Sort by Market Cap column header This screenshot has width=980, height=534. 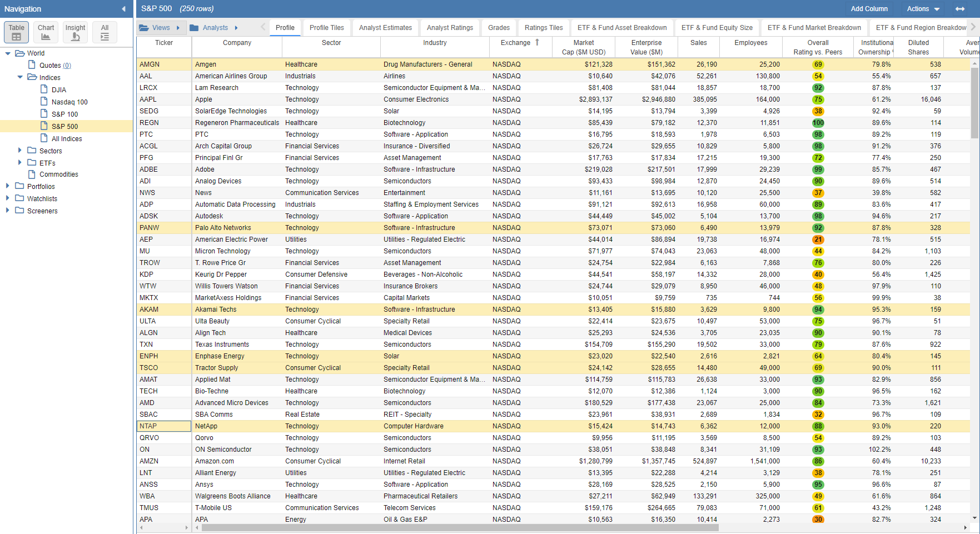pos(584,47)
